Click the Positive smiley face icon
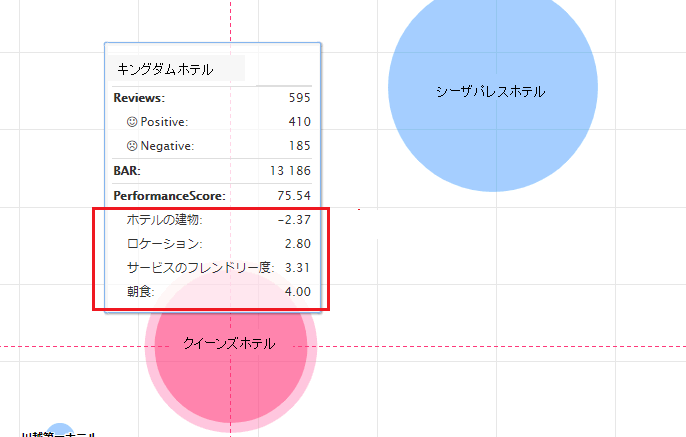This screenshot has width=686, height=437. tap(132, 122)
